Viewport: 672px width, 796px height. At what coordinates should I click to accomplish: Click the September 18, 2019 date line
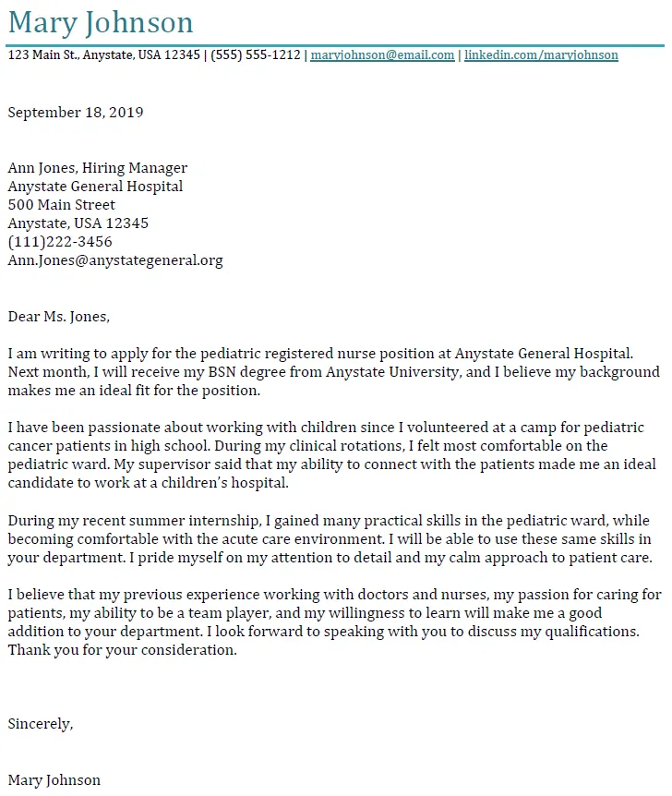tap(76, 113)
